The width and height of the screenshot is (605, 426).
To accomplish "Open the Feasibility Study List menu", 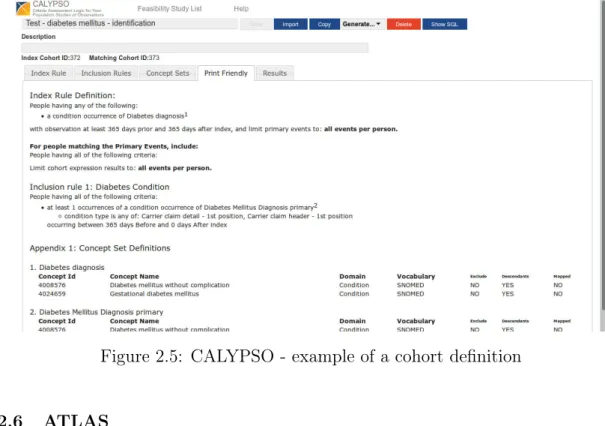I will [x=169, y=8].
